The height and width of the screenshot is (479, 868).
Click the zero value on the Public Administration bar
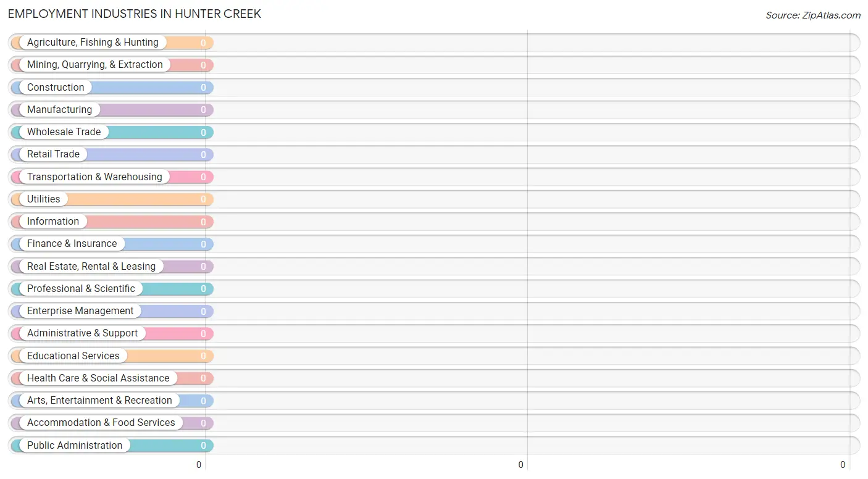point(204,446)
